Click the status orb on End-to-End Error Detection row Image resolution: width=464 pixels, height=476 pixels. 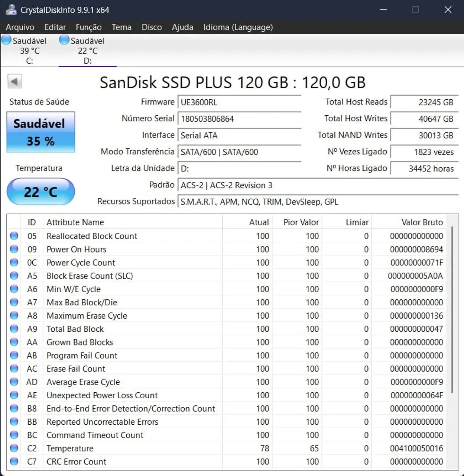[x=14, y=408]
